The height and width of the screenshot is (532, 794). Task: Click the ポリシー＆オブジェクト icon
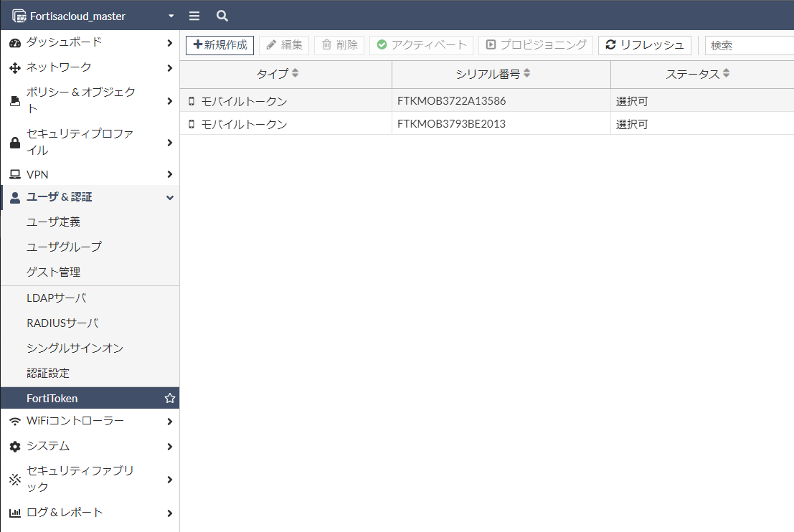15,101
